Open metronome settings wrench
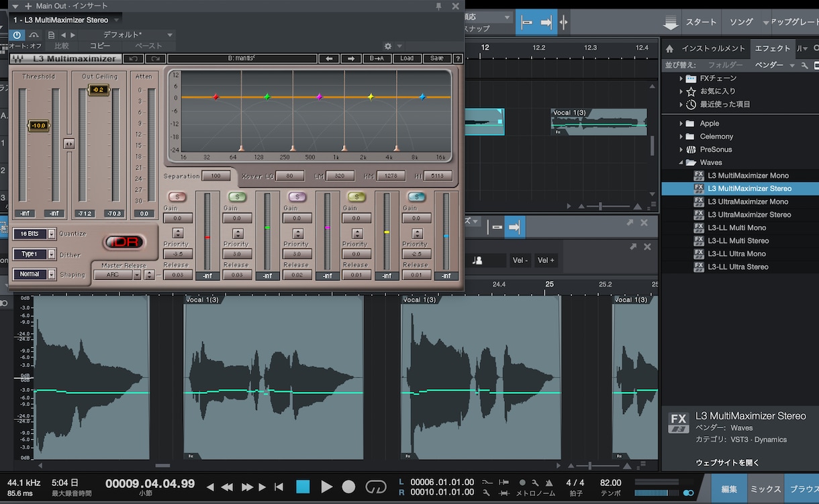819x504 pixels. click(535, 483)
